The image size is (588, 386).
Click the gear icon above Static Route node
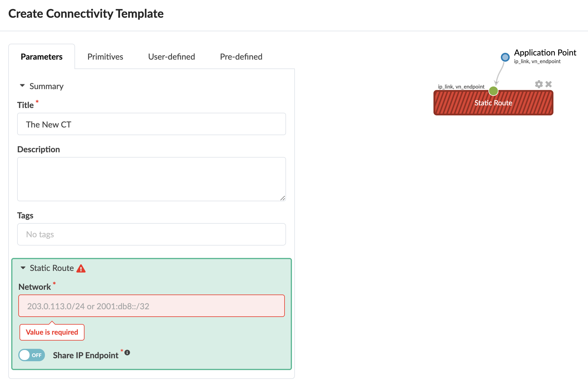(539, 84)
